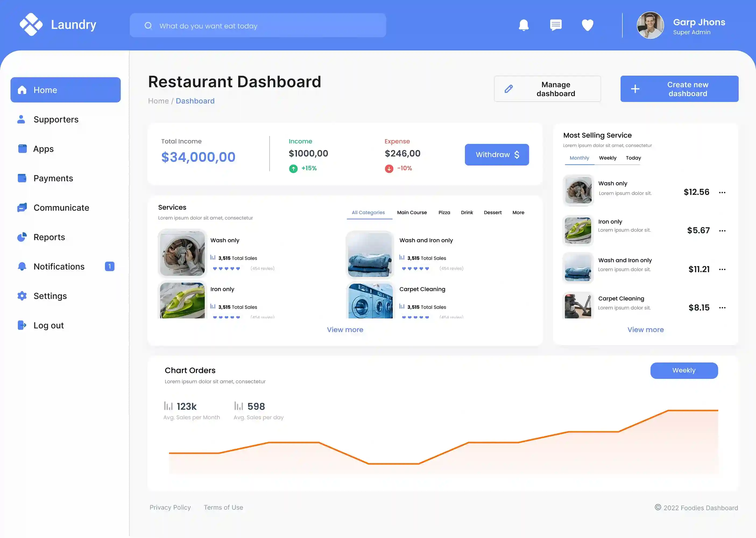Click the Log out door icon
The width and height of the screenshot is (756, 538).
pos(22,325)
